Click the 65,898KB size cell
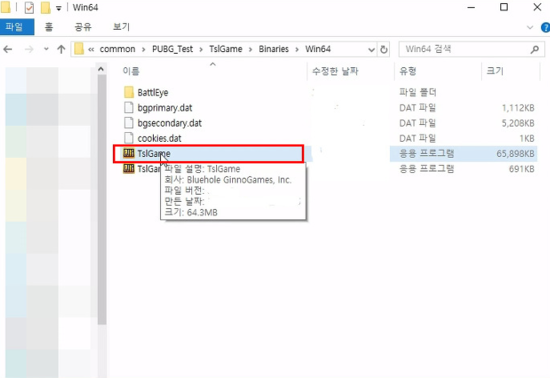 [x=515, y=154]
